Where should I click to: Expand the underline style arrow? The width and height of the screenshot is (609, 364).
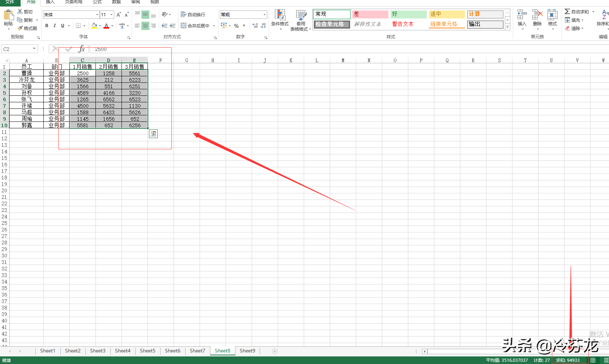tap(68, 26)
